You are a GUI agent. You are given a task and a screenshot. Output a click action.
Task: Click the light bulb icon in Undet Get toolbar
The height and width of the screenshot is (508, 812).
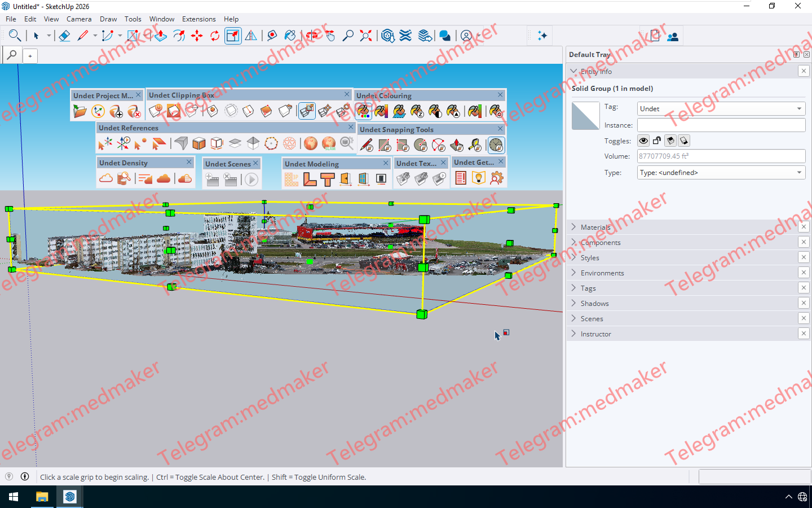pos(479,178)
